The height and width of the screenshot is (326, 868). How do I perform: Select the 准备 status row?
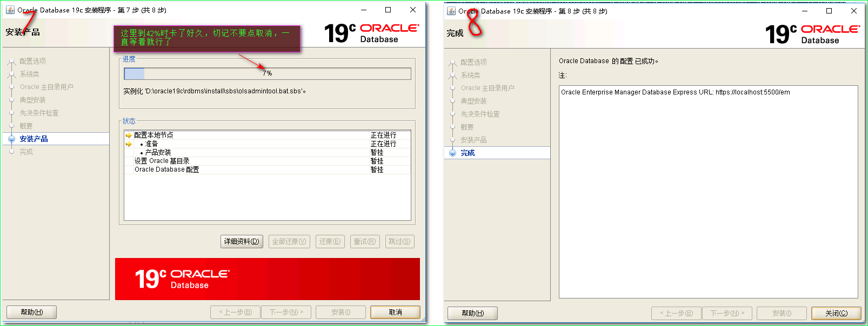click(x=268, y=144)
